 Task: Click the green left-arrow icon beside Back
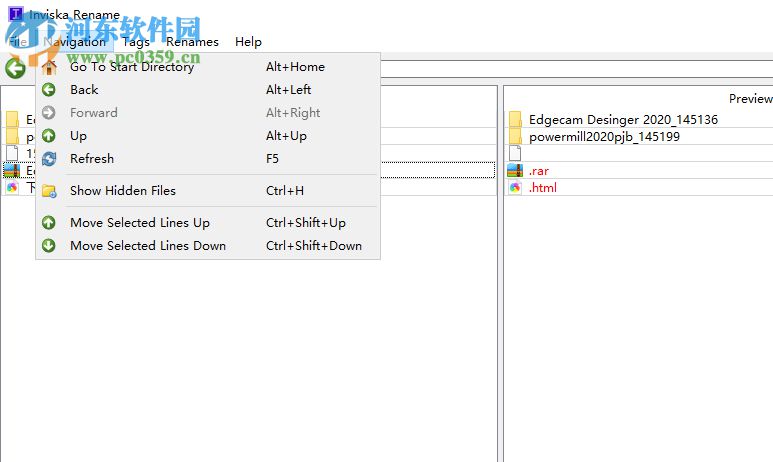point(48,89)
